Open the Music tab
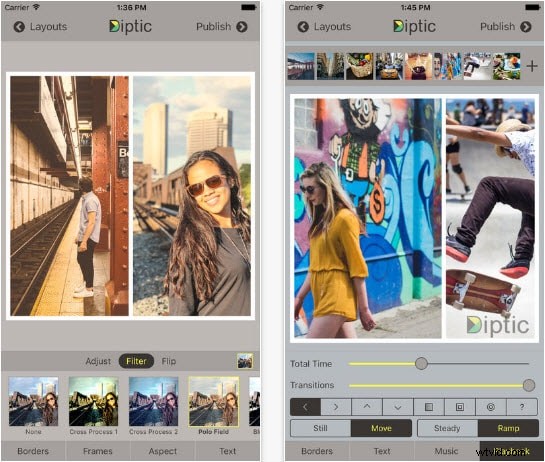545x462 pixels. (447, 451)
